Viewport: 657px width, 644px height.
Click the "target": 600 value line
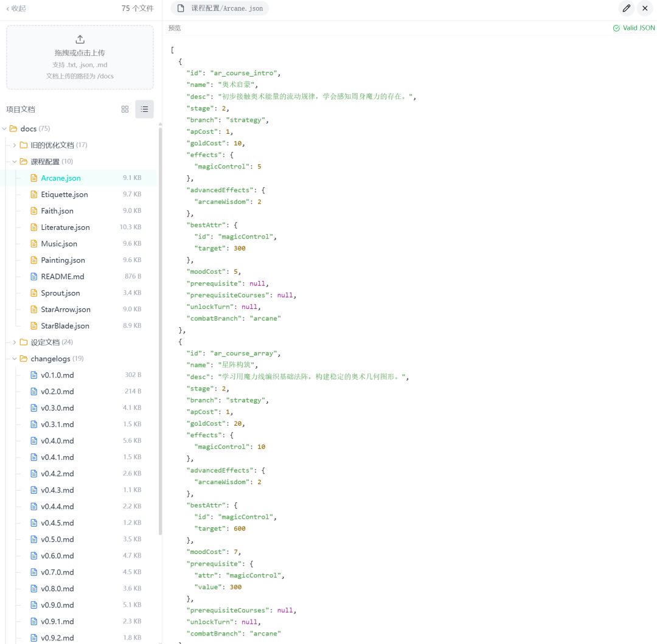point(220,528)
